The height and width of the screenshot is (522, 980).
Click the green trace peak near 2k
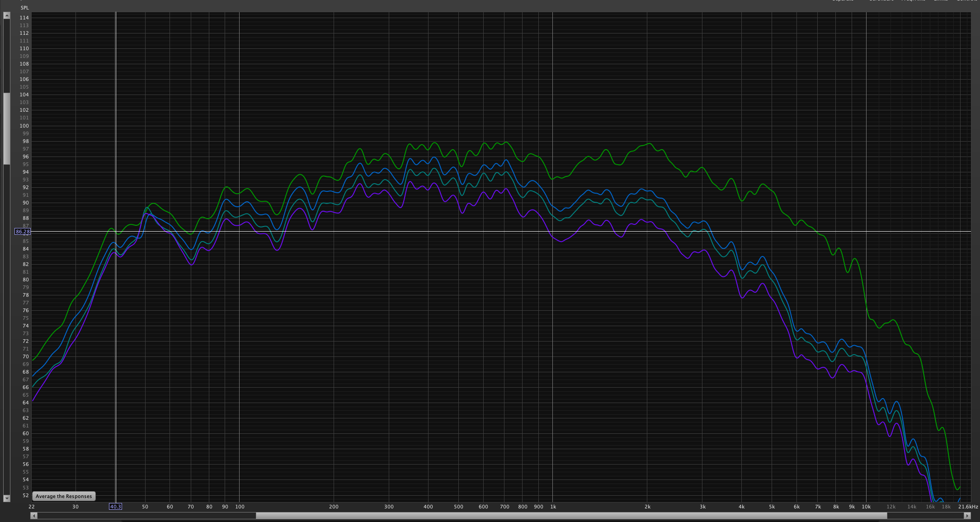(x=650, y=144)
